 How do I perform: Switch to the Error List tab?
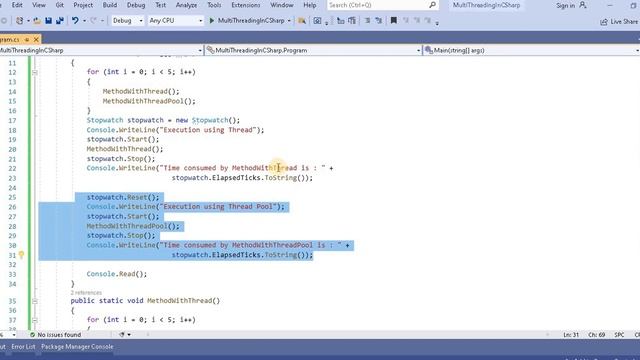[x=23, y=347]
